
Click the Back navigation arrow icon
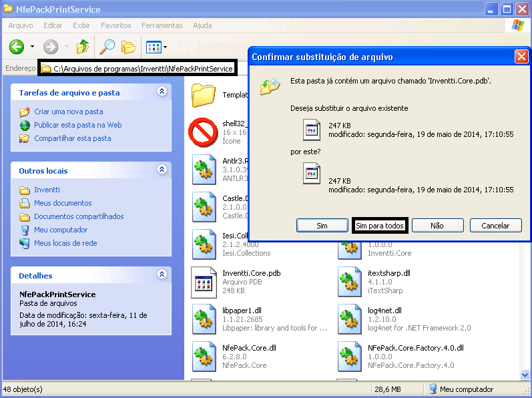(x=17, y=47)
